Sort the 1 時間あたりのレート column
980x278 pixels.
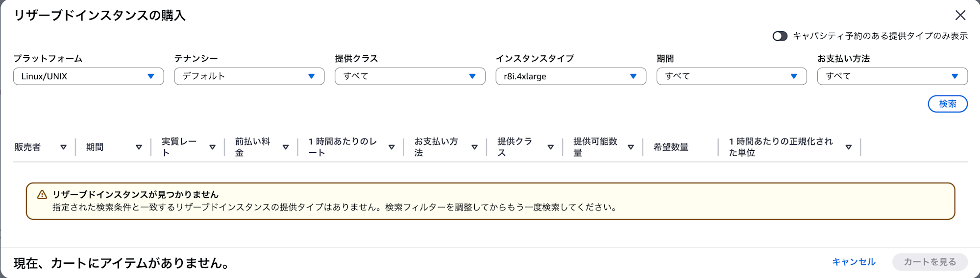pos(392,147)
